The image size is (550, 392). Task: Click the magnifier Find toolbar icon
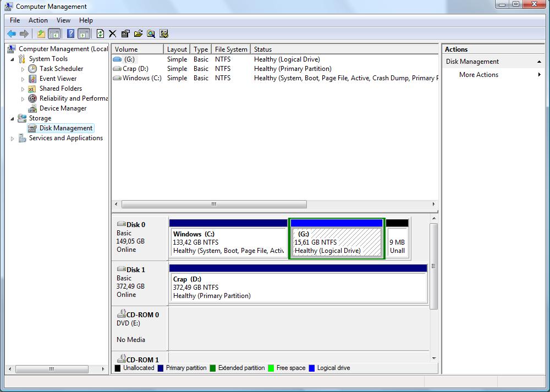pos(151,34)
